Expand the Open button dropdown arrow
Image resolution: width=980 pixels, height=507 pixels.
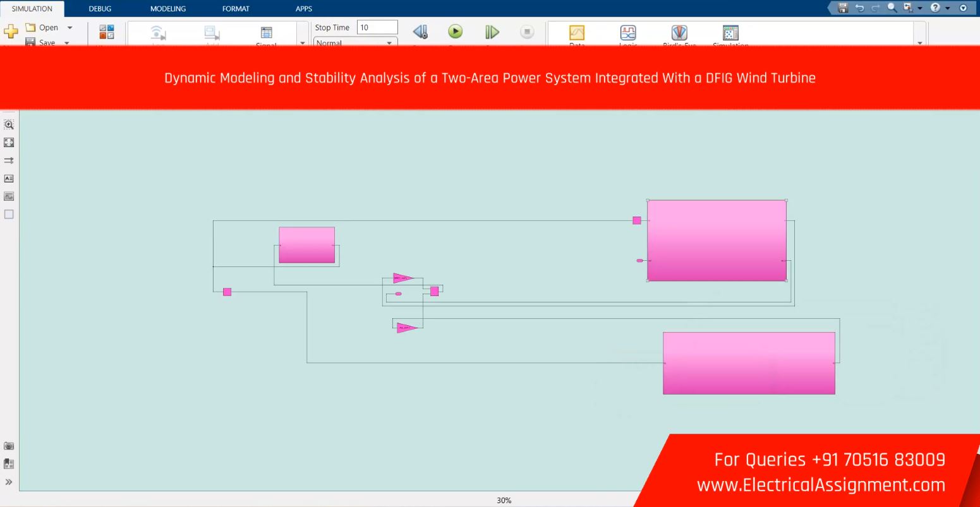pyautogui.click(x=70, y=28)
